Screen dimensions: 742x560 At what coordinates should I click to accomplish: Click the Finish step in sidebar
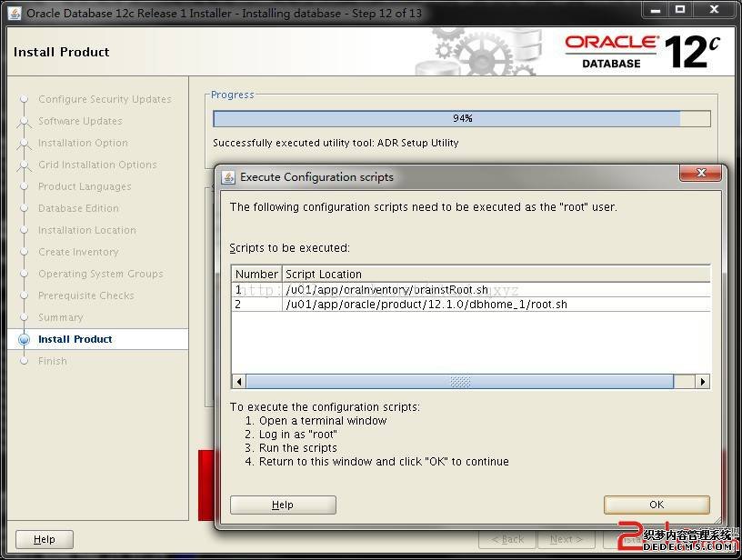[x=53, y=361]
